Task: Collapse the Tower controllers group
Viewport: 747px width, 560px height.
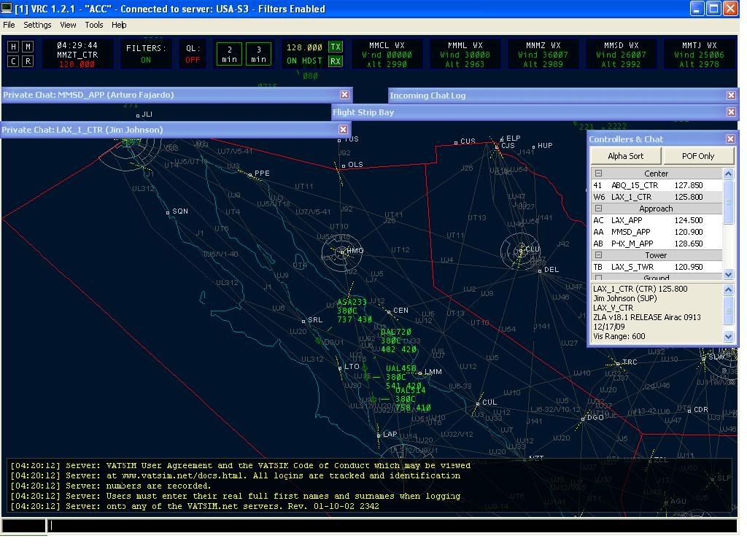Action: [x=598, y=255]
